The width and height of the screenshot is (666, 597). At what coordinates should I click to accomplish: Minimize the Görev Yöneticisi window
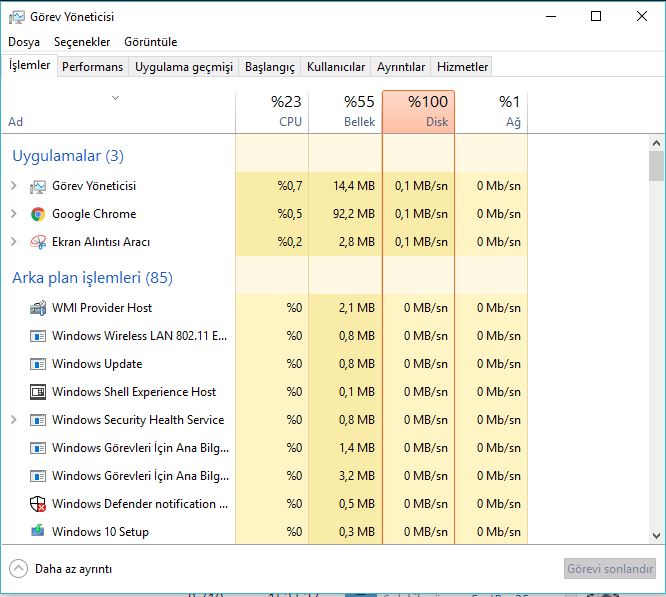(551, 17)
